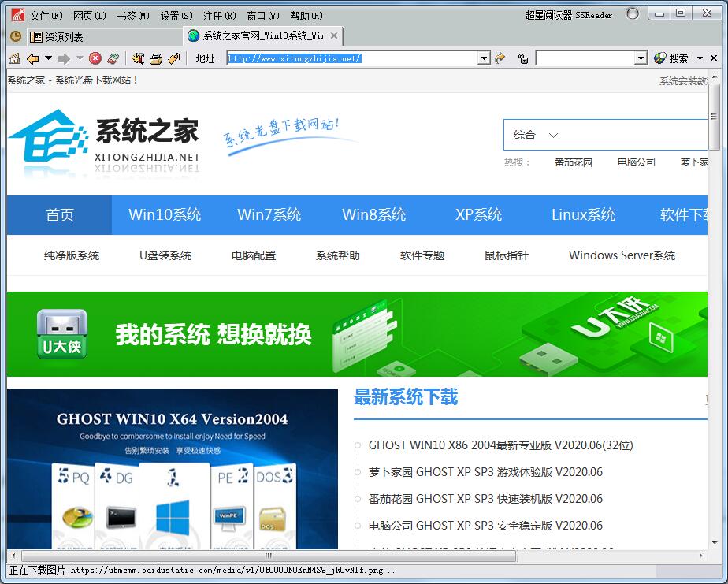Click the collection tool icon with hammer
728x584 pixels.
138,58
